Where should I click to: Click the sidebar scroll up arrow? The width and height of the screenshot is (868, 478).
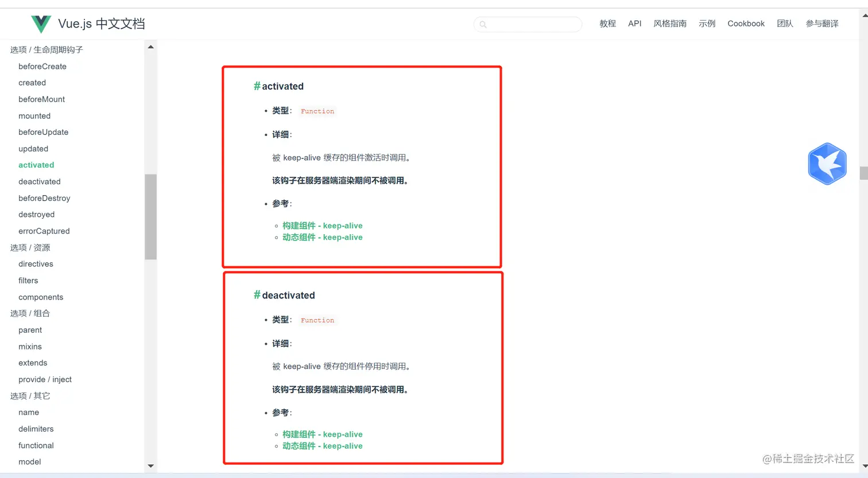[x=150, y=47]
